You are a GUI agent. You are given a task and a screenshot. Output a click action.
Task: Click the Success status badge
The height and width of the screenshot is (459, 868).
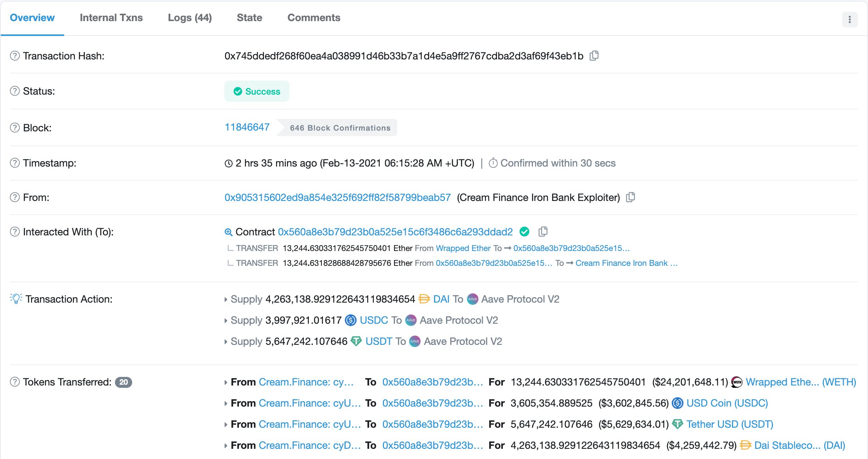[256, 91]
